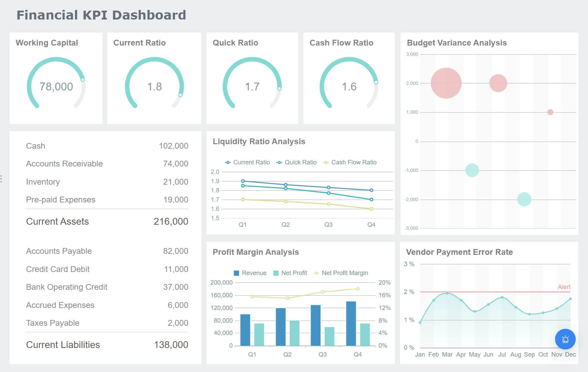This screenshot has height=372, width=588.
Task: Click the teal bubble at -2,000
Action: 524,199
